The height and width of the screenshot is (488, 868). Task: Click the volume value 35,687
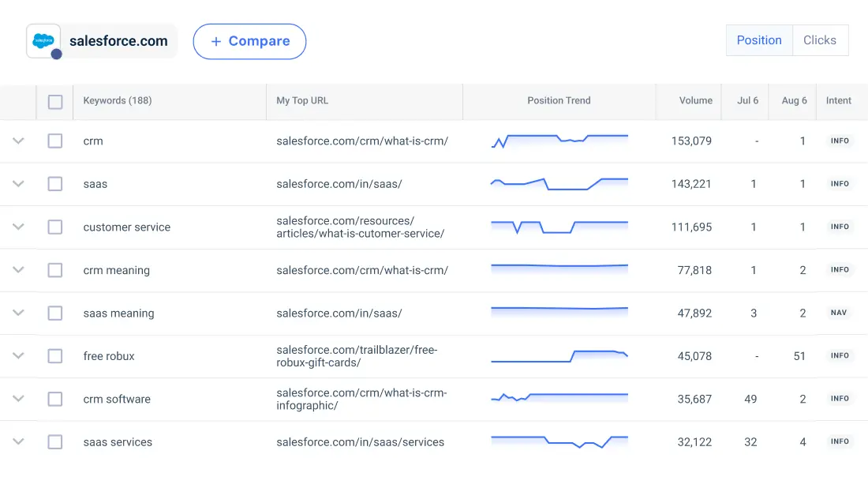point(694,399)
